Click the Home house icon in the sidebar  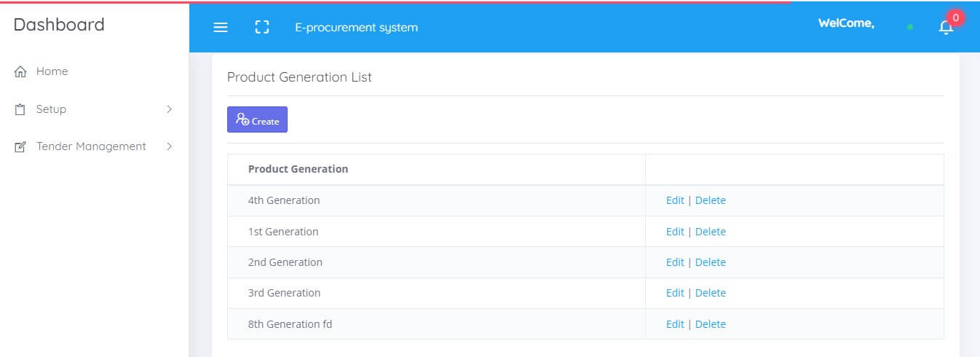20,71
